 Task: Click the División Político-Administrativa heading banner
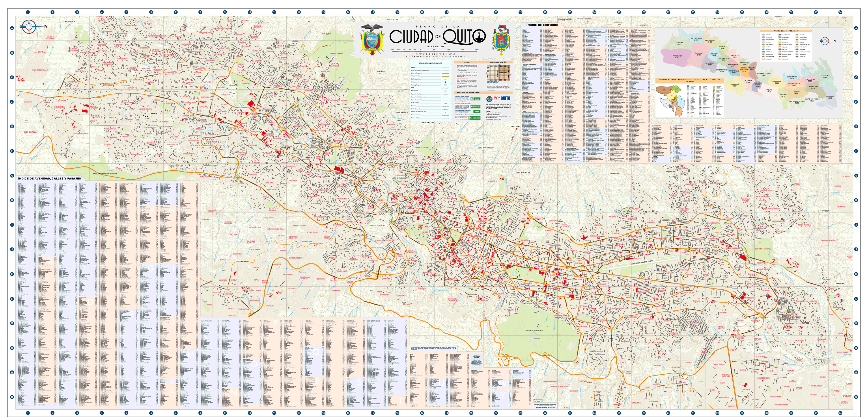tap(690, 81)
